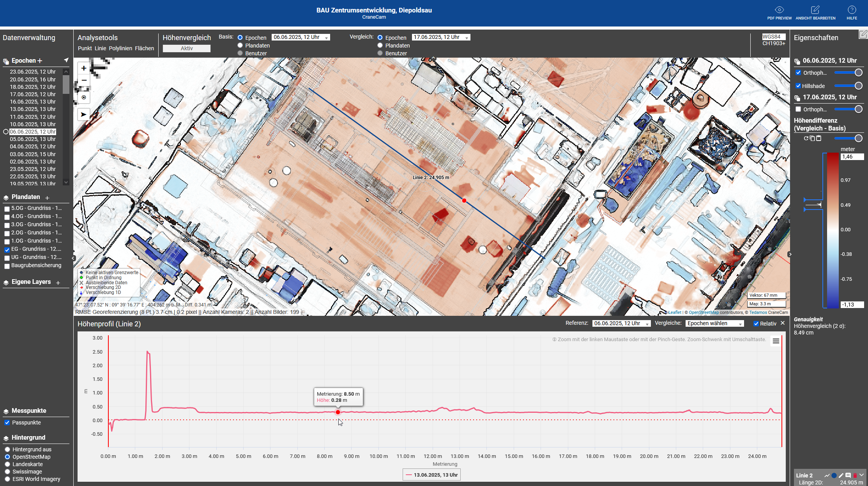
Task: Select the Polylinien analysis tool
Action: point(120,48)
